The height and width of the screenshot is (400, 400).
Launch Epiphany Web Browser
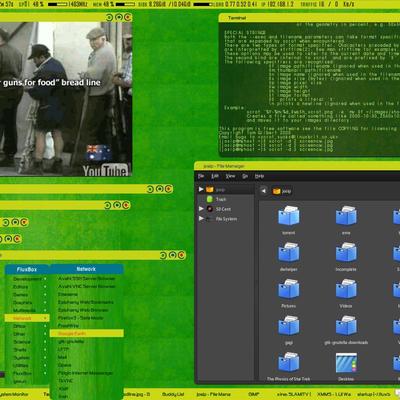pyautogui.click(x=87, y=310)
